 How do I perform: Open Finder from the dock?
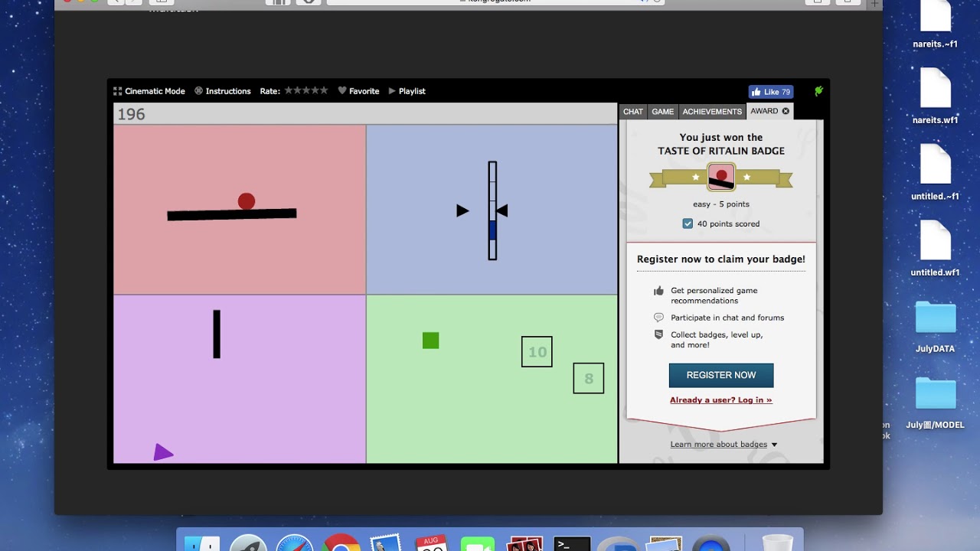[x=203, y=544]
